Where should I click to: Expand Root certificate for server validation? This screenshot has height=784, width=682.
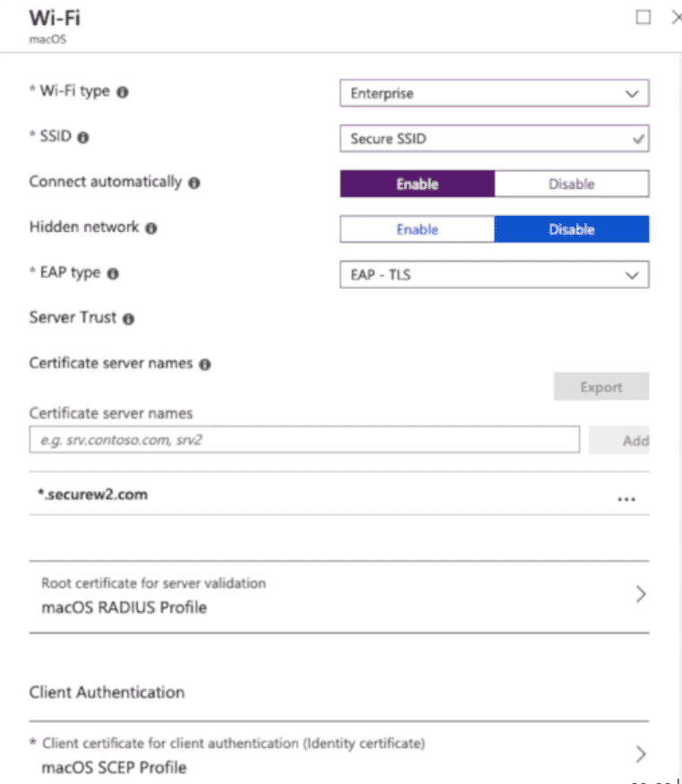coord(339,596)
